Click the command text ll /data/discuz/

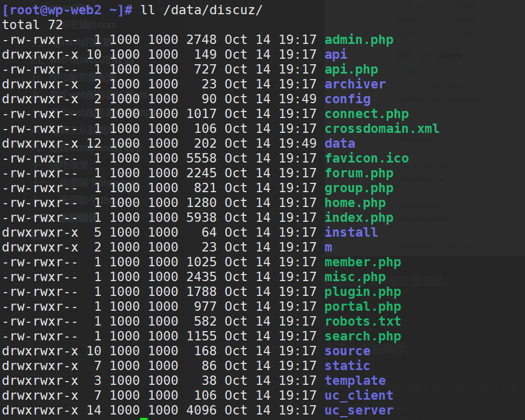click(x=202, y=10)
